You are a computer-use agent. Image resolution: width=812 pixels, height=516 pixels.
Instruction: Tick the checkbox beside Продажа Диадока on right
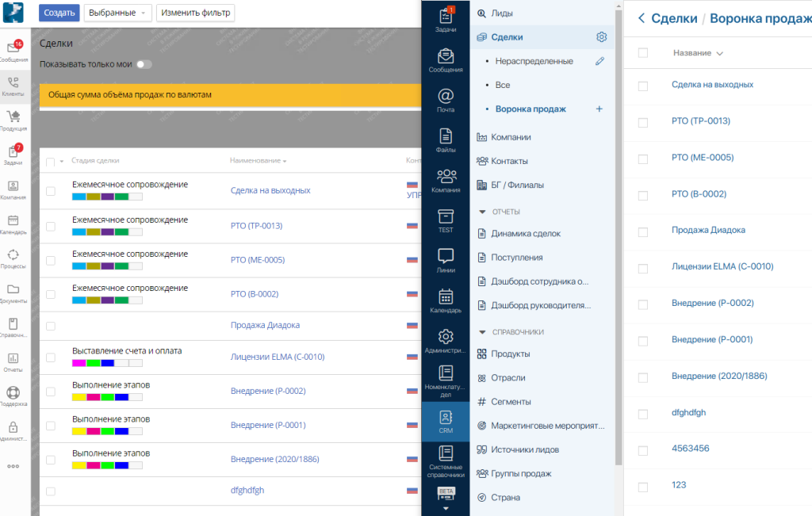point(642,232)
